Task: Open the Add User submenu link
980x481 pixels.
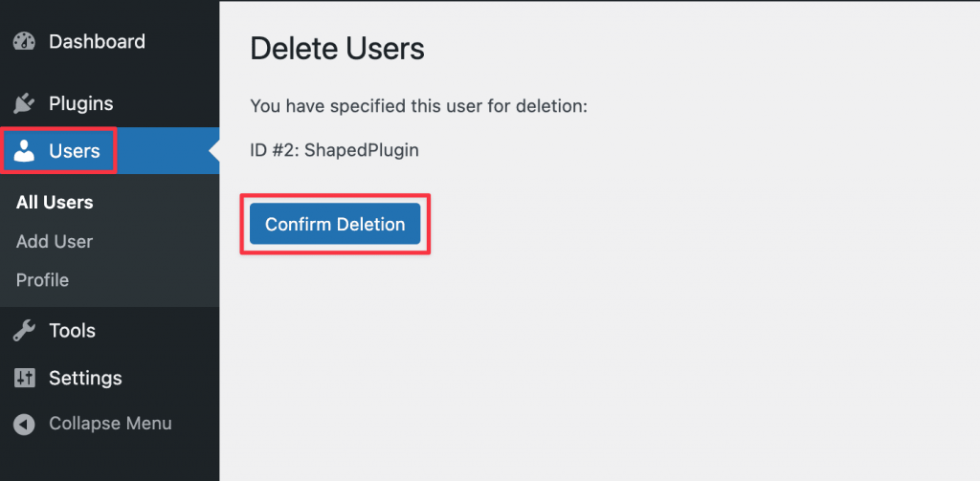Action: (55, 241)
